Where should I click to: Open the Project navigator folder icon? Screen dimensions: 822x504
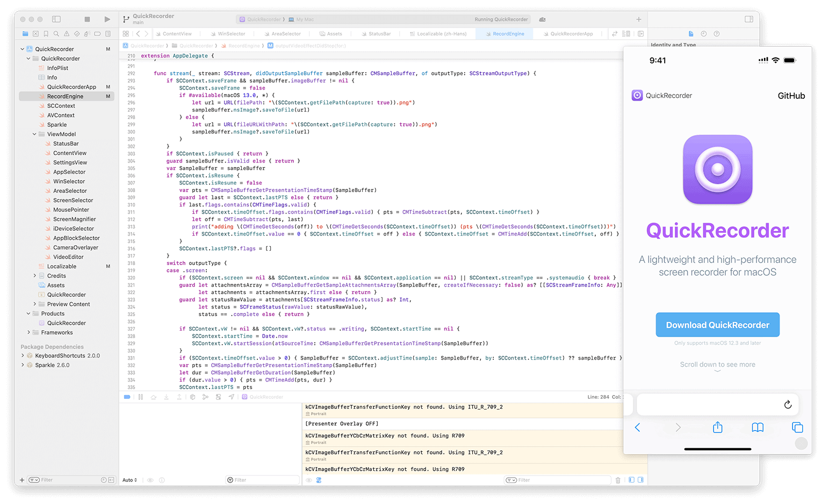pos(25,34)
